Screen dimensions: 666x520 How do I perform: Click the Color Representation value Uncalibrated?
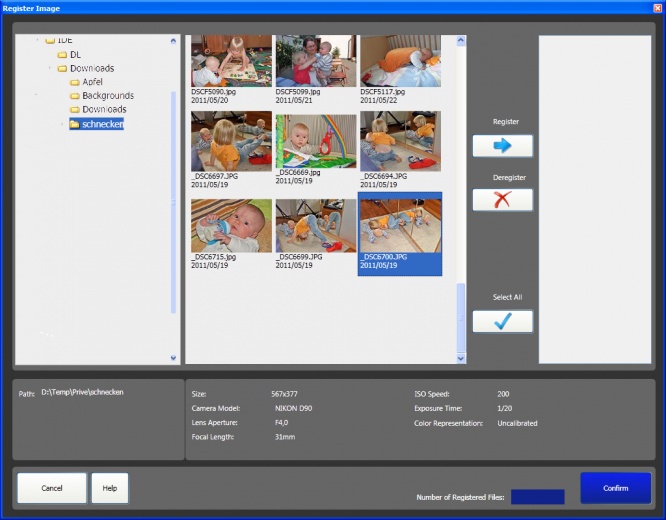[517, 423]
